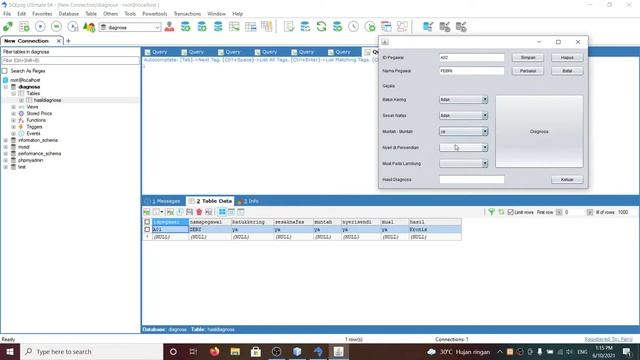
Task: Select the hasildiagnosa table in tree
Action: click(x=47, y=100)
